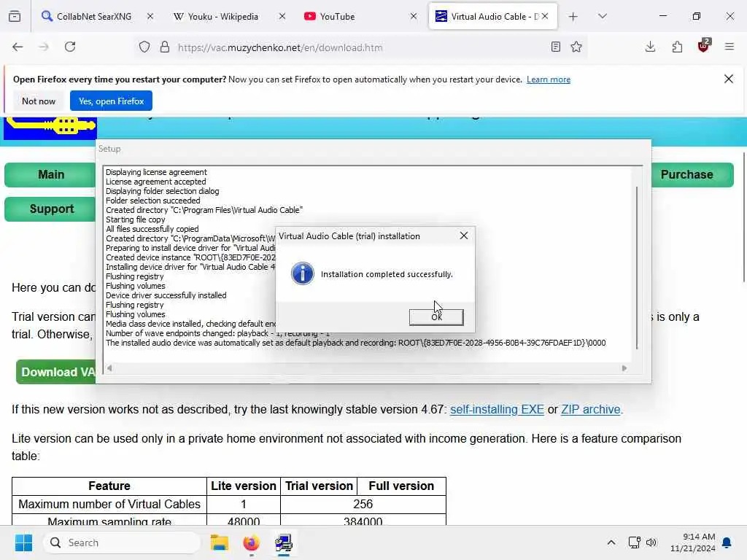Viewport: 747px width, 560px height.
Task: Click the taskbar Search box
Action: 122,542
